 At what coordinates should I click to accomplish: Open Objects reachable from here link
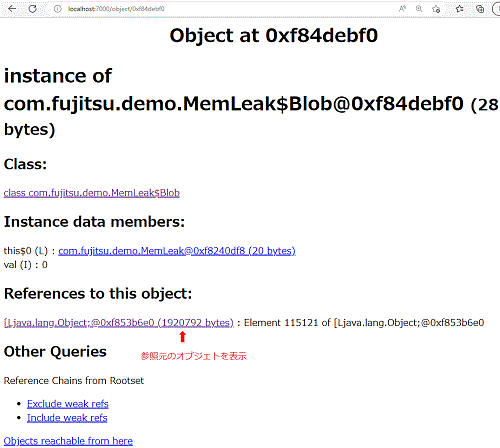point(68,441)
